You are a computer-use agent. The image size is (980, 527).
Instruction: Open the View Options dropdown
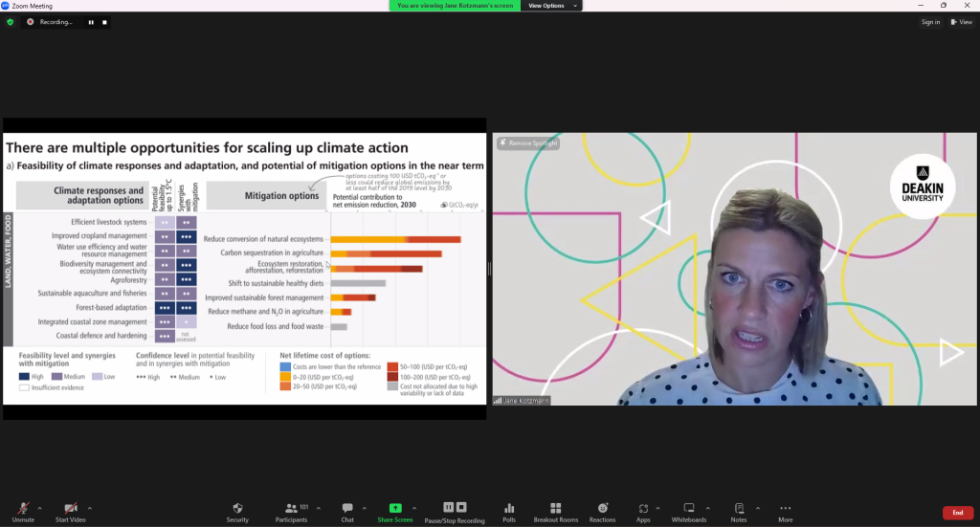point(551,6)
